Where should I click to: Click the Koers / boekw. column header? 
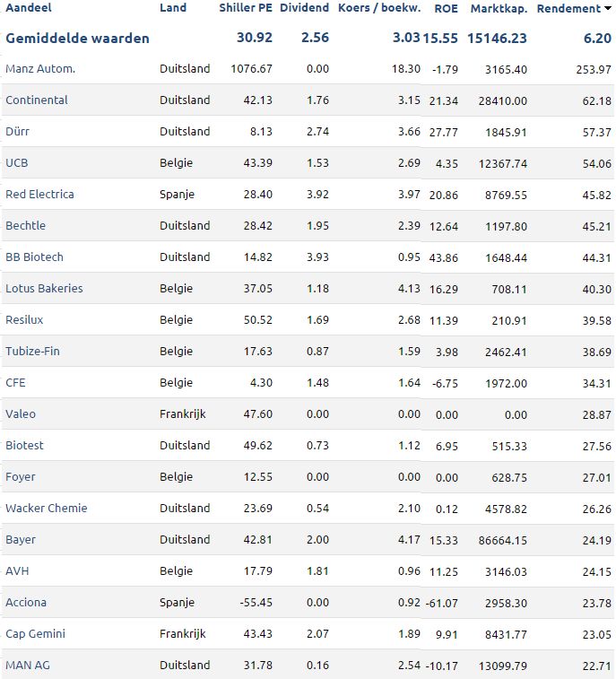379,8
